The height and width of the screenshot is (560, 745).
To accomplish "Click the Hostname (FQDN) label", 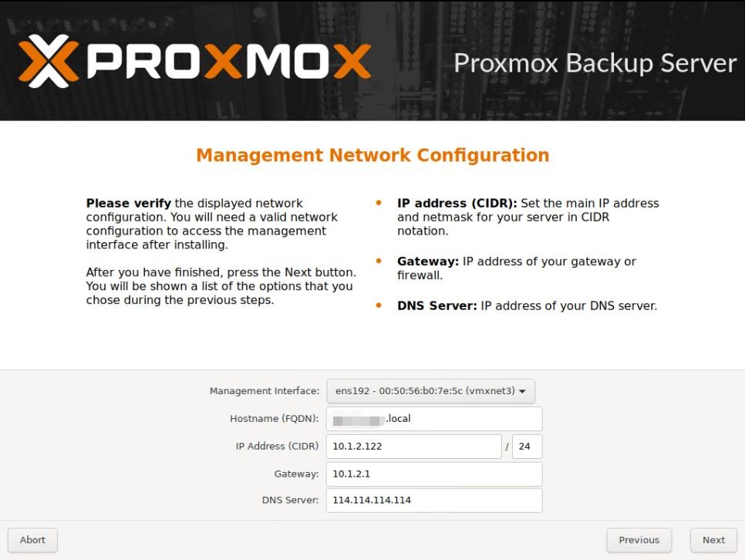I will point(275,419).
